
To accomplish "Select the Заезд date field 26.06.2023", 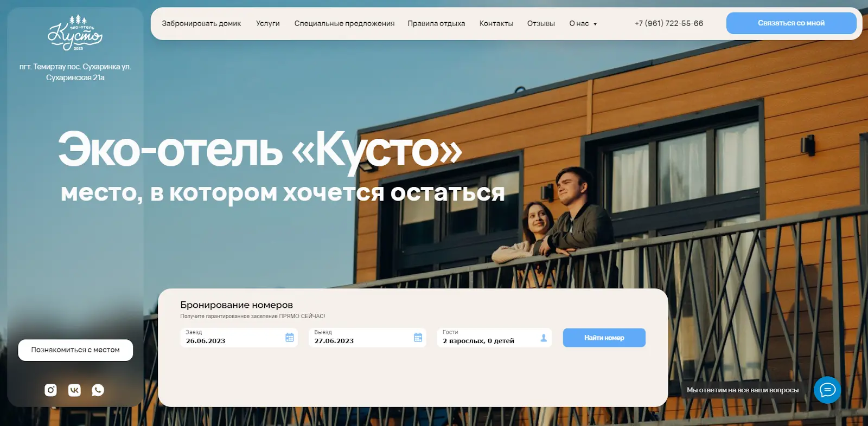I will (x=239, y=338).
